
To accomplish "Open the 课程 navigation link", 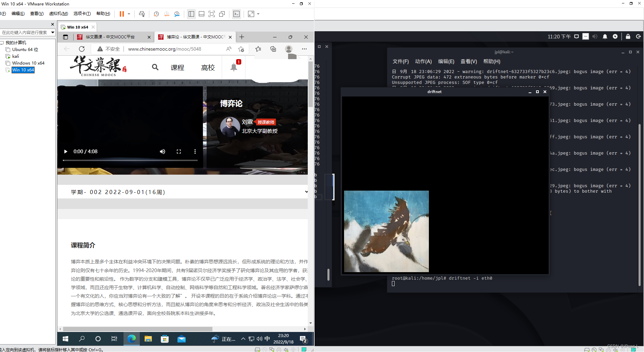I will point(177,68).
